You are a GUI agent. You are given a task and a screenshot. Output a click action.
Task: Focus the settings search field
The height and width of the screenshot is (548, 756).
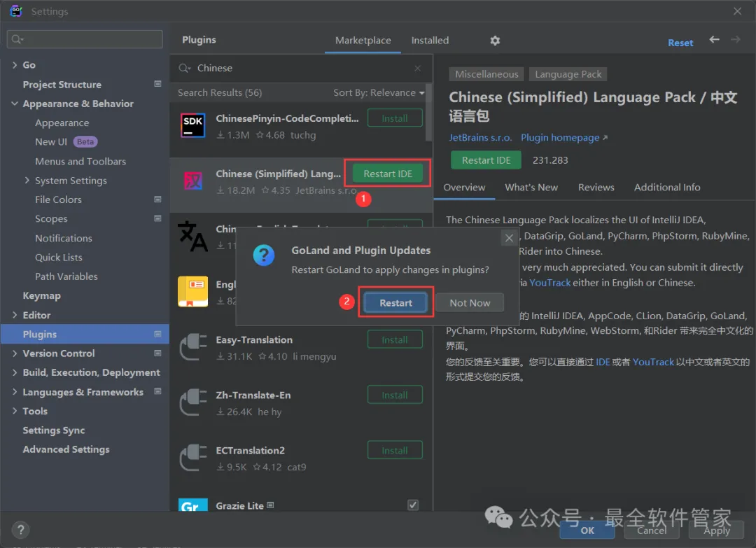tap(85, 39)
